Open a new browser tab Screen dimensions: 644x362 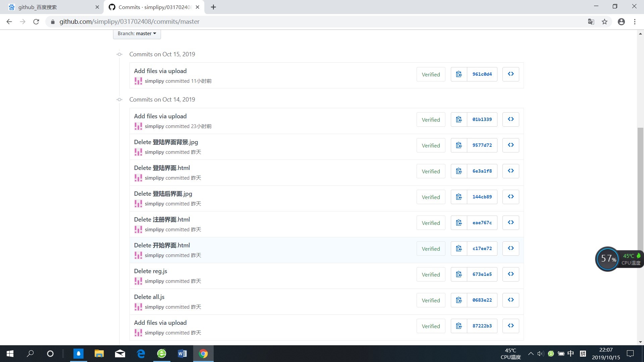[x=213, y=7]
